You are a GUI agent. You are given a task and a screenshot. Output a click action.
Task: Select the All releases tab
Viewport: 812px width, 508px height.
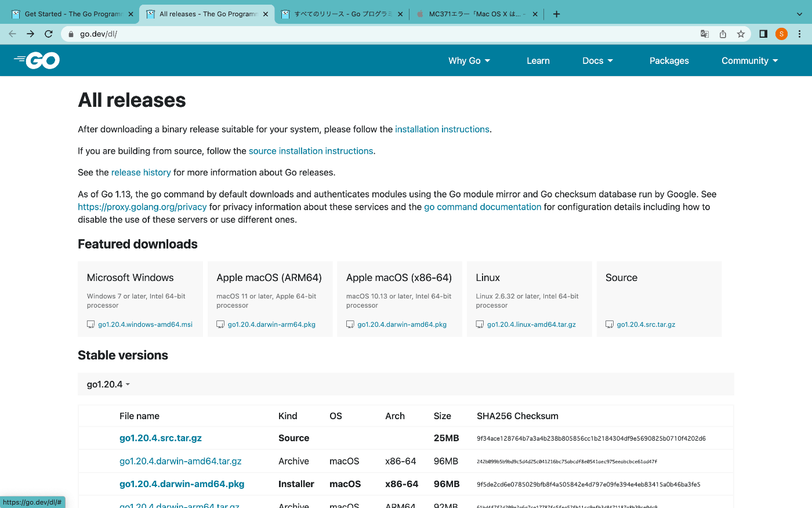[208, 14]
